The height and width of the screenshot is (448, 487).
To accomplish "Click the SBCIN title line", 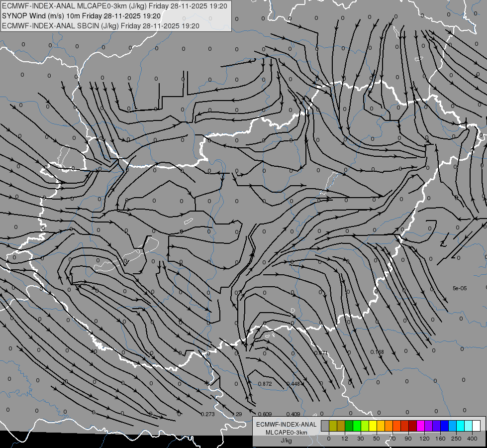I will 100,26.
